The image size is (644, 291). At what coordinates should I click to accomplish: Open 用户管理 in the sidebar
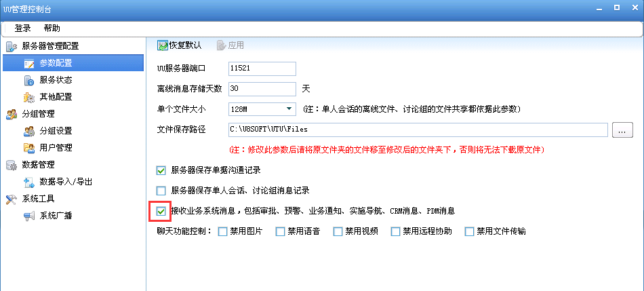[56, 148]
